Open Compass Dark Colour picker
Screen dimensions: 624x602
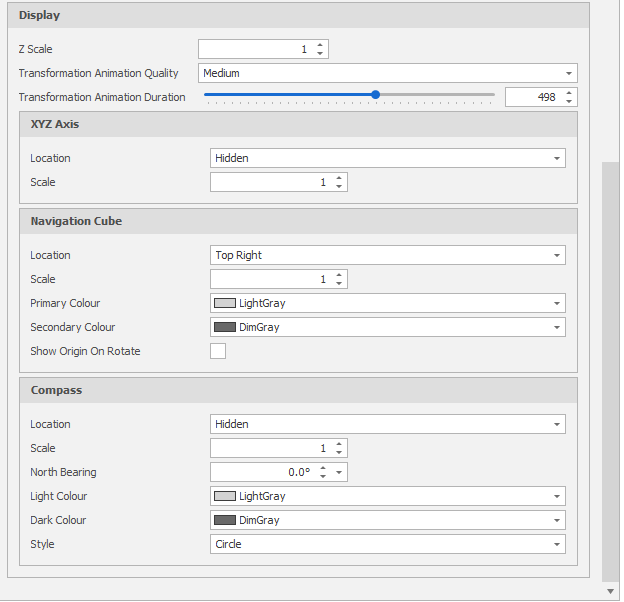tap(555, 520)
